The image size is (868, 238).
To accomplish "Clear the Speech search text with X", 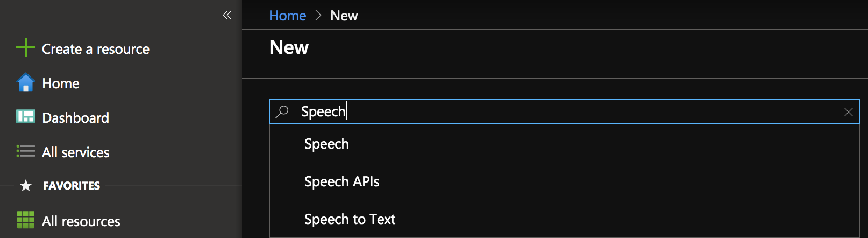I will pos(849,112).
